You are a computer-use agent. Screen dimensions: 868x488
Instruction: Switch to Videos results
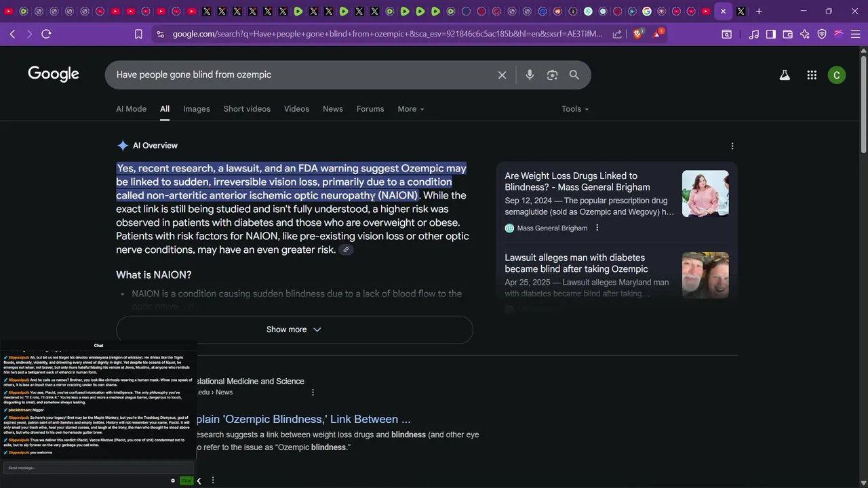296,108
